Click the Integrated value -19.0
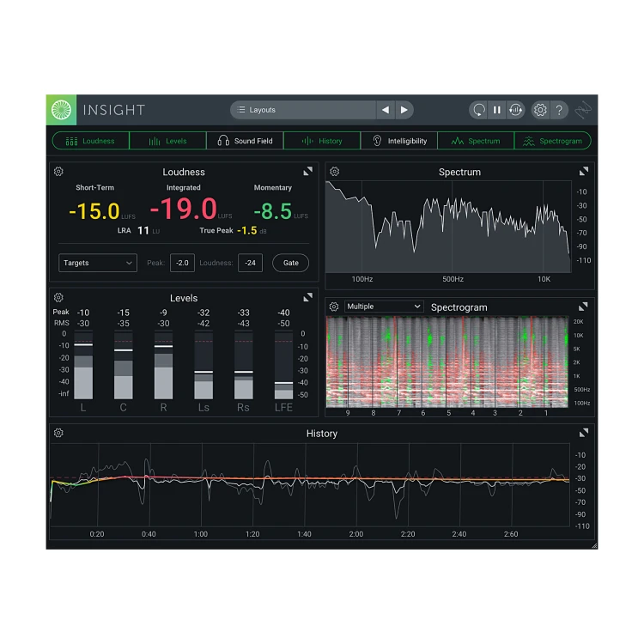Screen dimensions: 644x644 tap(183, 209)
